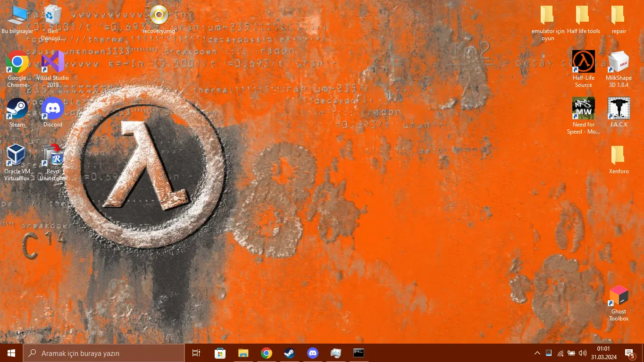Select Need for Speed Most Wanted shortcut
Screen dimensions: 644x362
coord(583,116)
